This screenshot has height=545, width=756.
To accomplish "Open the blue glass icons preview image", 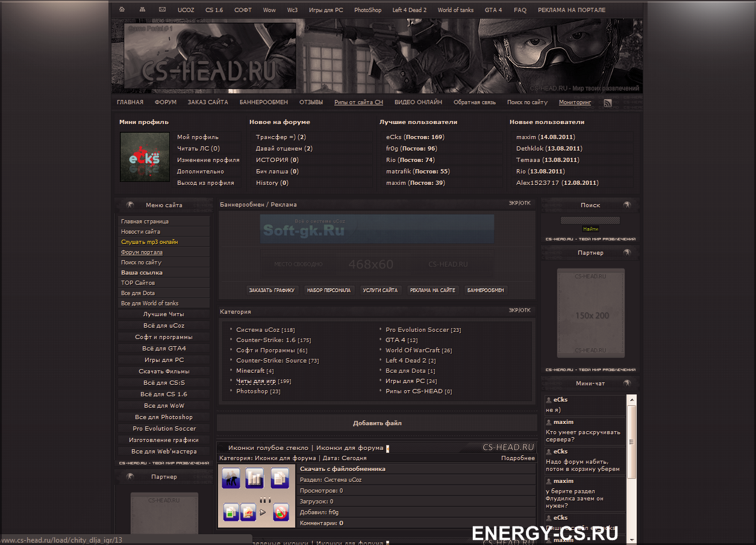I will pyautogui.click(x=257, y=496).
